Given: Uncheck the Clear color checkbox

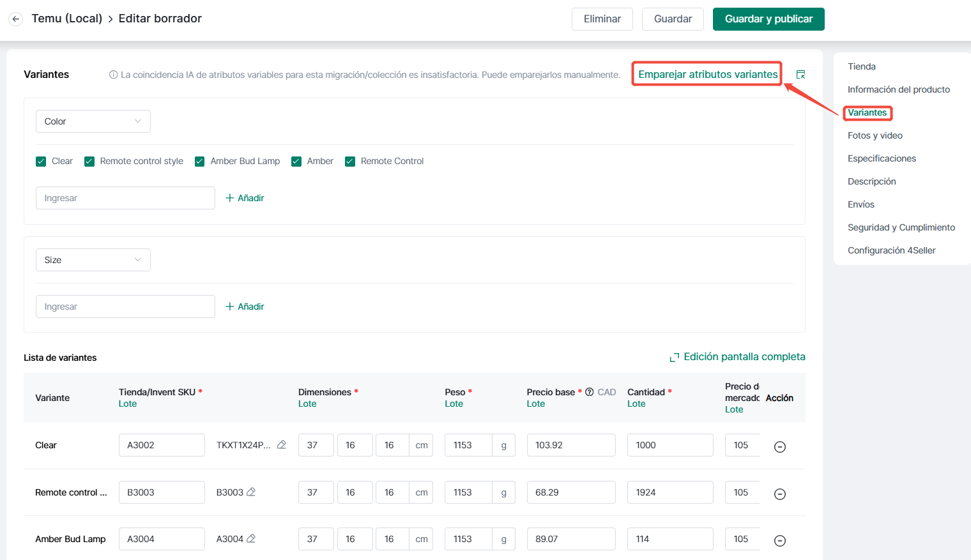Looking at the screenshot, I should (x=41, y=162).
